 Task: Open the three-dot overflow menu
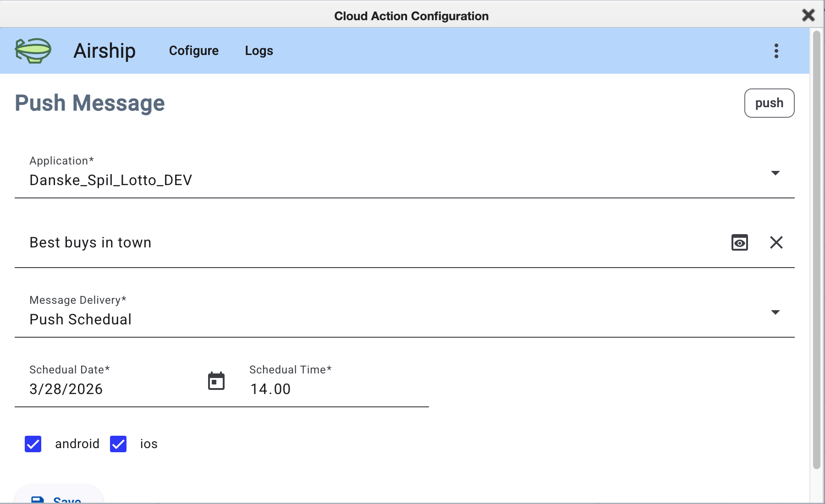(x=776, y=51)
